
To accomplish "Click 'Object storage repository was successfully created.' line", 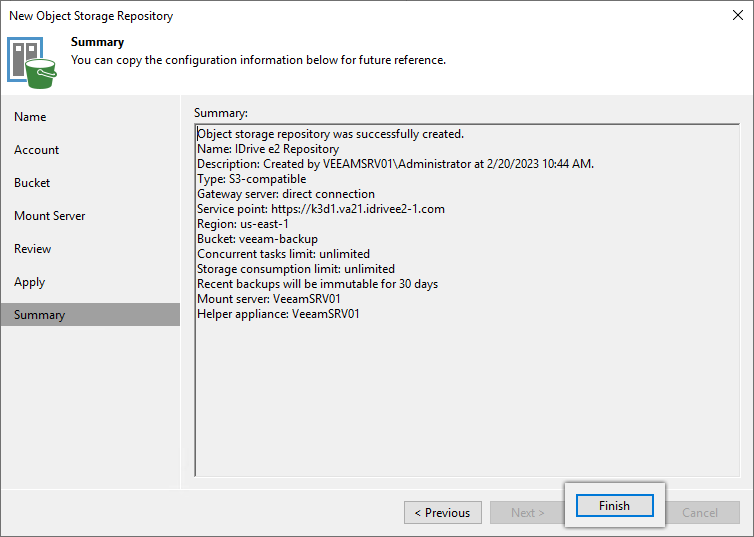I will pyautogui.click(x=330, y=134).
